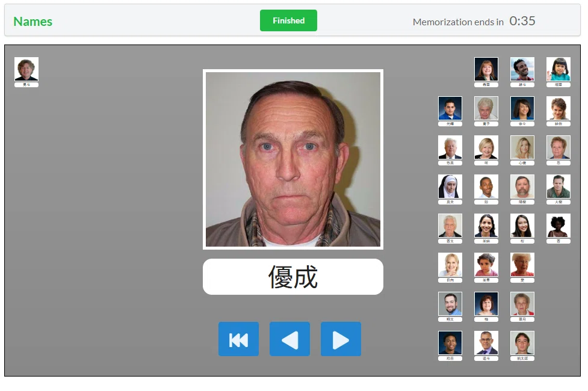Select the man in green jacket thumbnail
This screenshot has width=588, height=391.
click(x=558, y=186)
